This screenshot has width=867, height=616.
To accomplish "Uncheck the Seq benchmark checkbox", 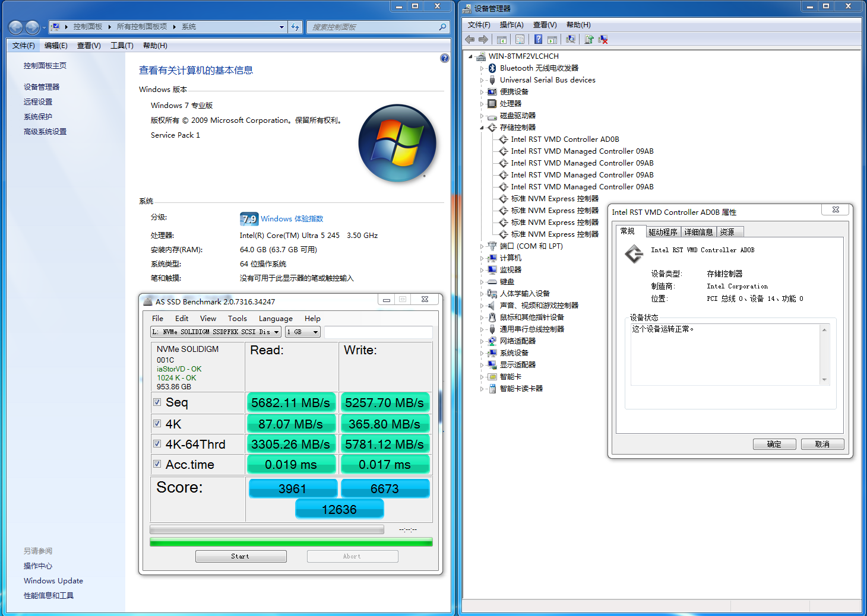I will point(157,402).
